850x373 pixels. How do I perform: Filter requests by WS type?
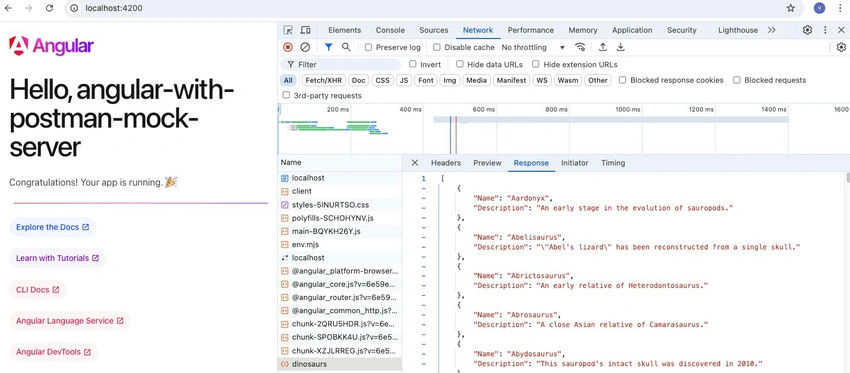(542, 80)
